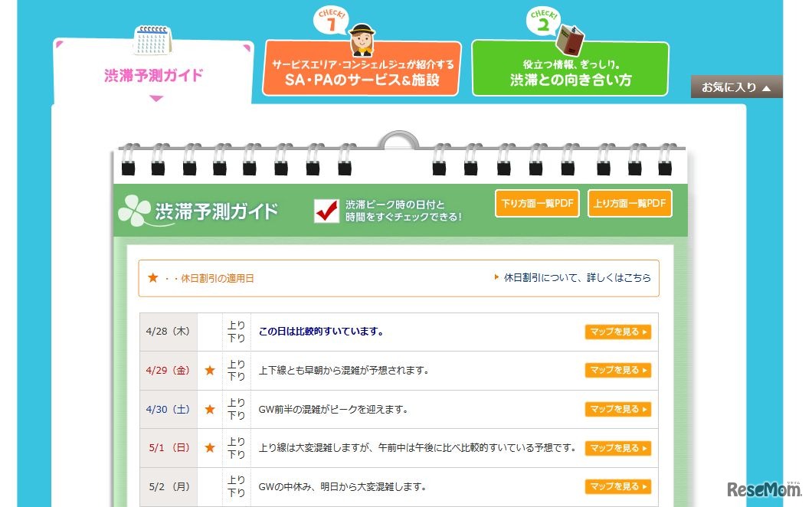This screenshot has height=507, width=812.
Task: Click the arrow inside お気に入り button
Action: [x=766, y=87]
